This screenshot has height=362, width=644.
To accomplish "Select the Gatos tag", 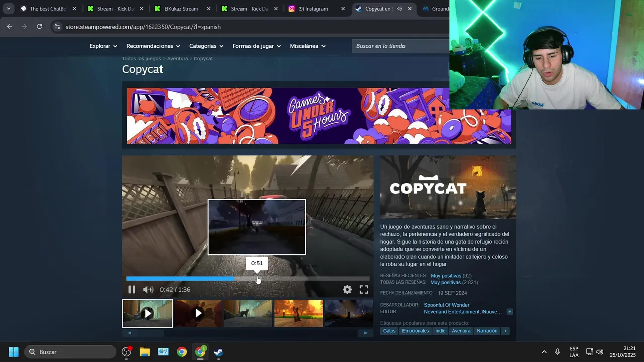I will tap(389, 331).
